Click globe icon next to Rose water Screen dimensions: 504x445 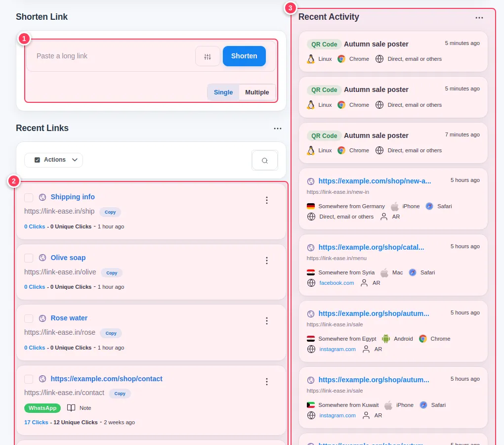pos(42,318)
